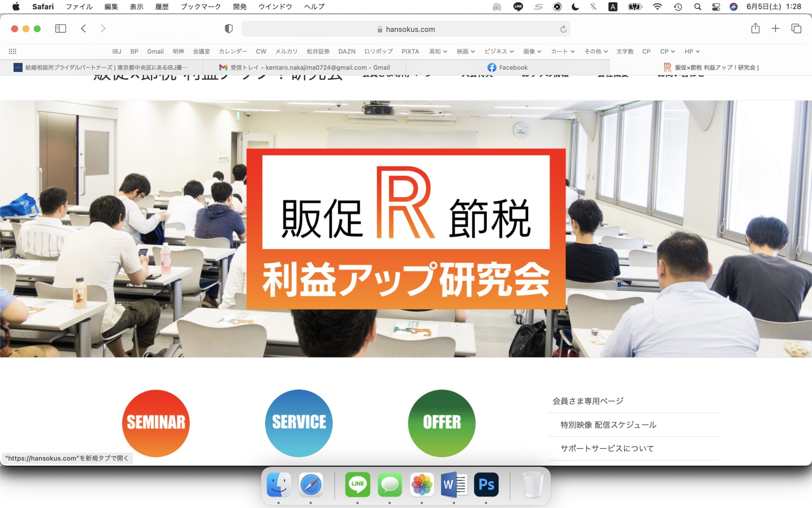Expand the その他 bookmarks folder
The image size is (812, 508).
click(596, 51)
